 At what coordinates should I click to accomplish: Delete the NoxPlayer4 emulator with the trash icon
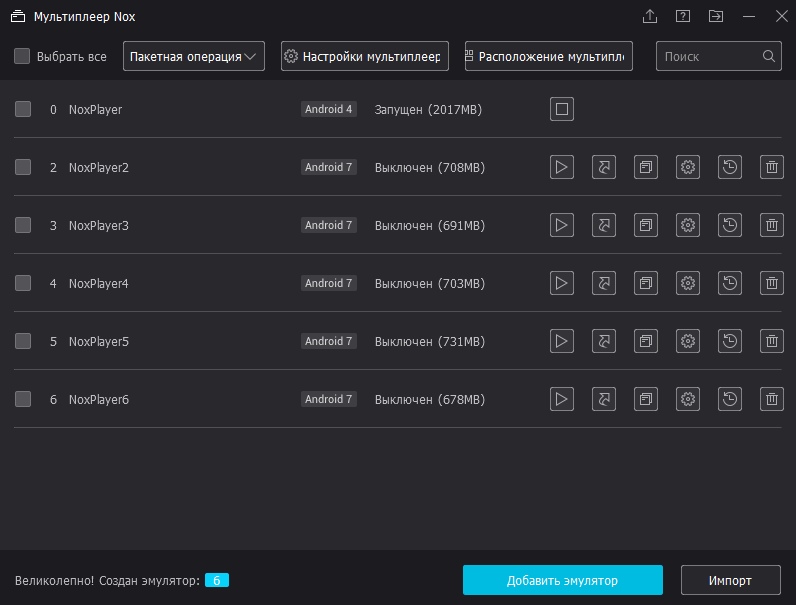coord(771,283)
